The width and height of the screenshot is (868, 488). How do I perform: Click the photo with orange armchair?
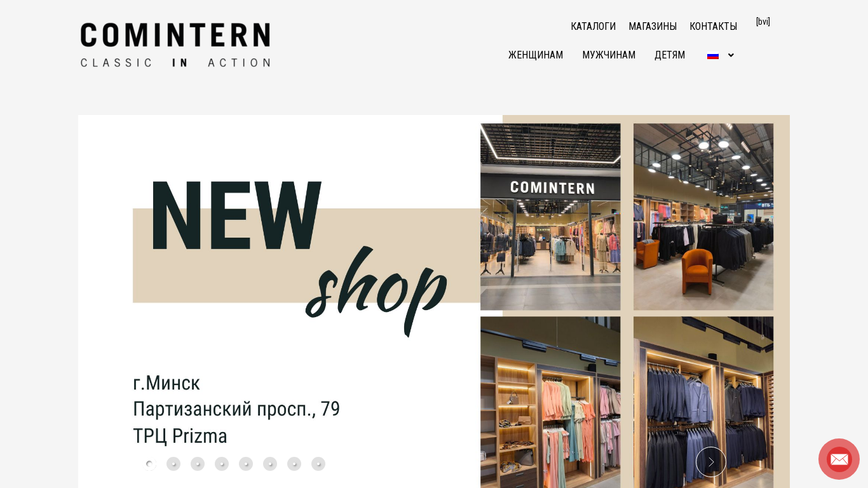coord(703,217)
